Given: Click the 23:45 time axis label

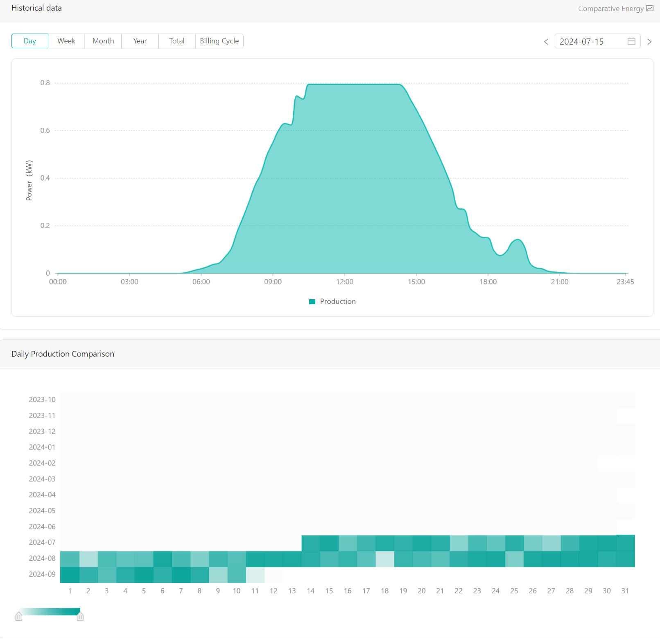Looking at the screenshot, I should pos(625,282).
